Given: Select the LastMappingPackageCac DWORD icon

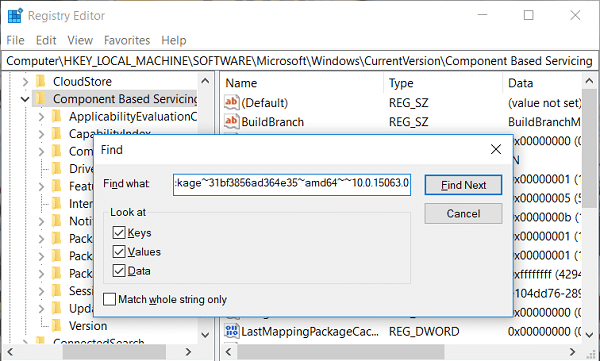Looking at the screenshot, I should pyautogui.click(x=232, y=331).
